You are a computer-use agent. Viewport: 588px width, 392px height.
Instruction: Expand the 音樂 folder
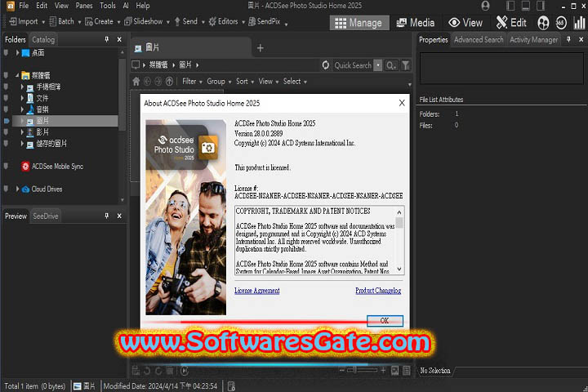pyautogui.click(x=22, y=109)
